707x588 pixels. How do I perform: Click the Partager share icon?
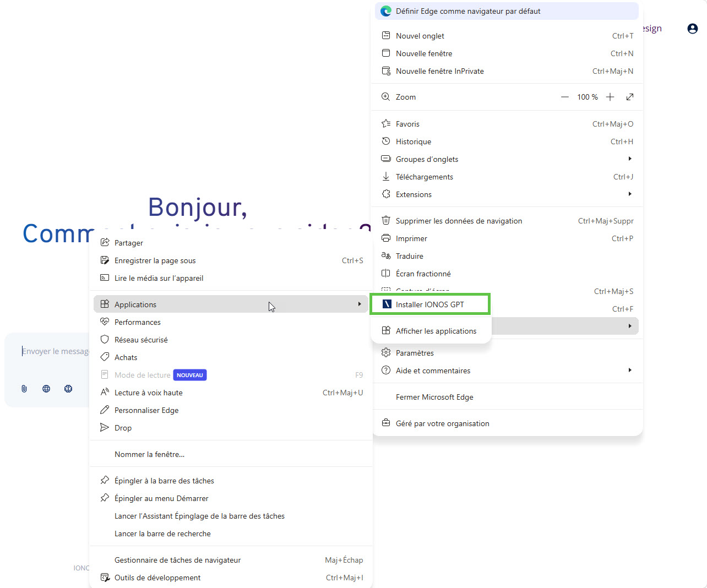pos(105,243)
